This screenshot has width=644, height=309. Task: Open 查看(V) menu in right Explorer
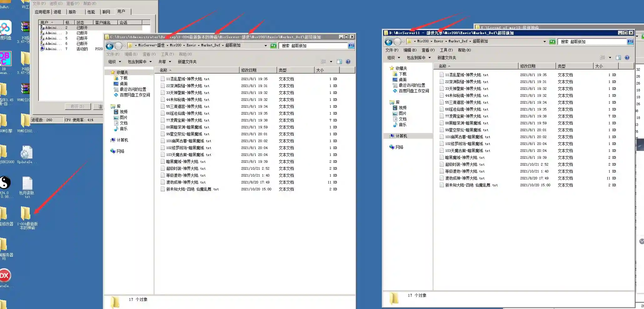428,50
